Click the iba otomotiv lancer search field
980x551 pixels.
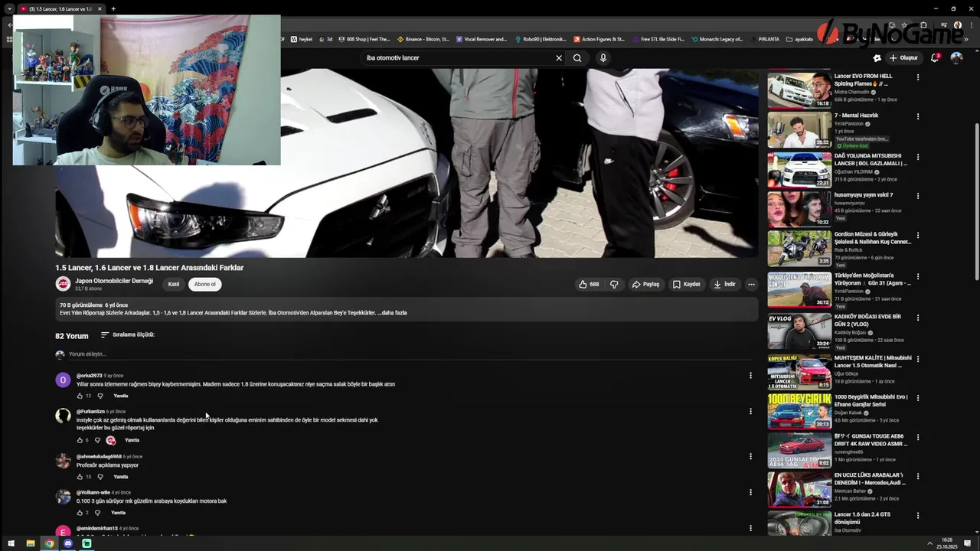point(459,58)
